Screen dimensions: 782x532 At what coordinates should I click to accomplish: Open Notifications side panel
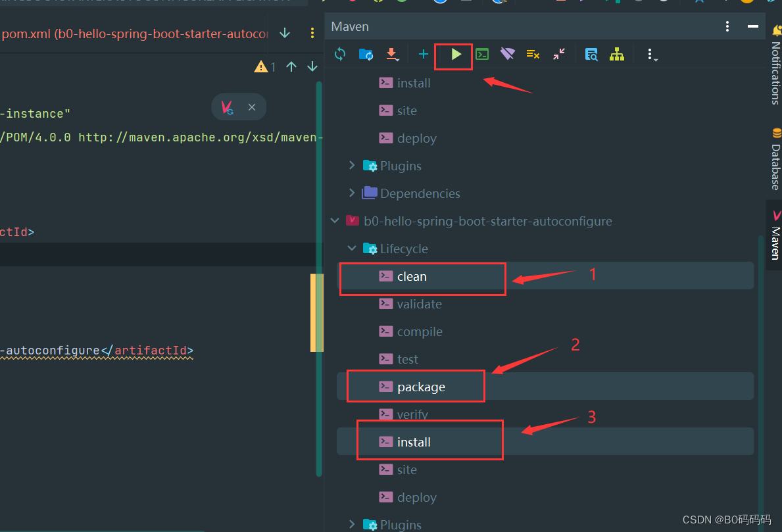775,66
